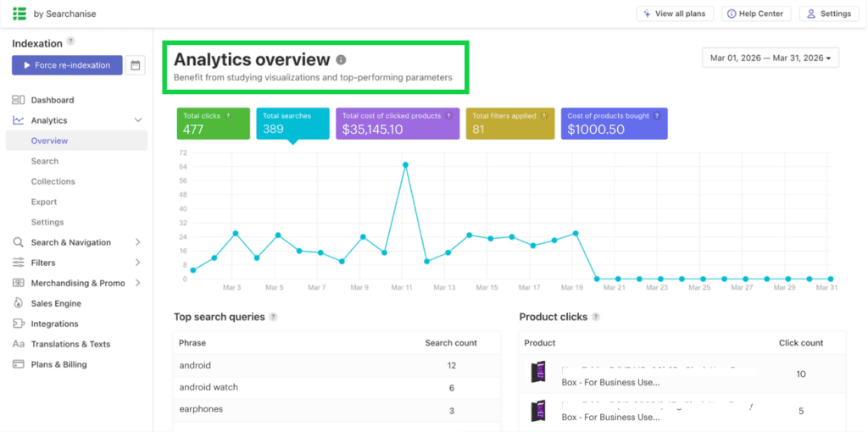Collapse the Analytics section chevron

[138, 120]
